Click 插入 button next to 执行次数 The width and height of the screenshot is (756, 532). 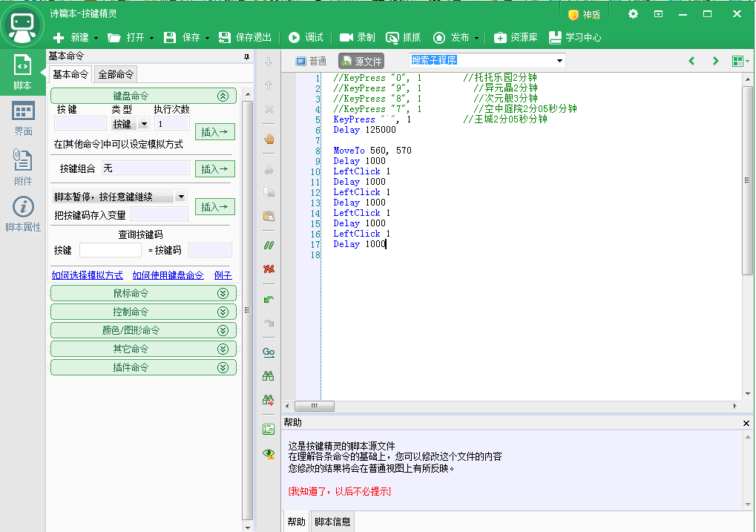[x=215, y=131]
